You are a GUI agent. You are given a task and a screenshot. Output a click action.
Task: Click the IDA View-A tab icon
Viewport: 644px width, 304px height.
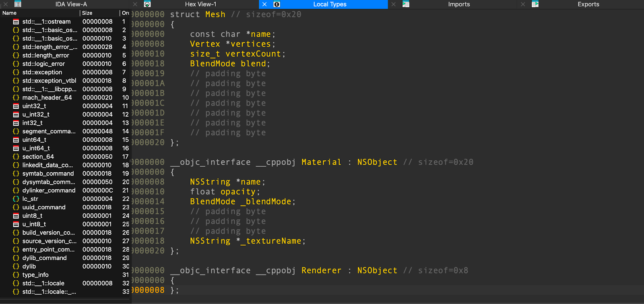(18, 4)
